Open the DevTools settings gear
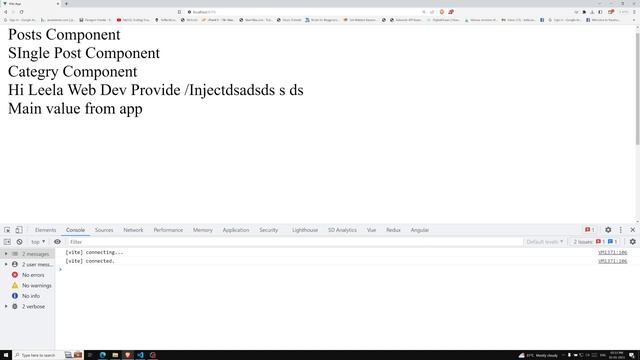 pyautogui.click(x=608, y=230)
